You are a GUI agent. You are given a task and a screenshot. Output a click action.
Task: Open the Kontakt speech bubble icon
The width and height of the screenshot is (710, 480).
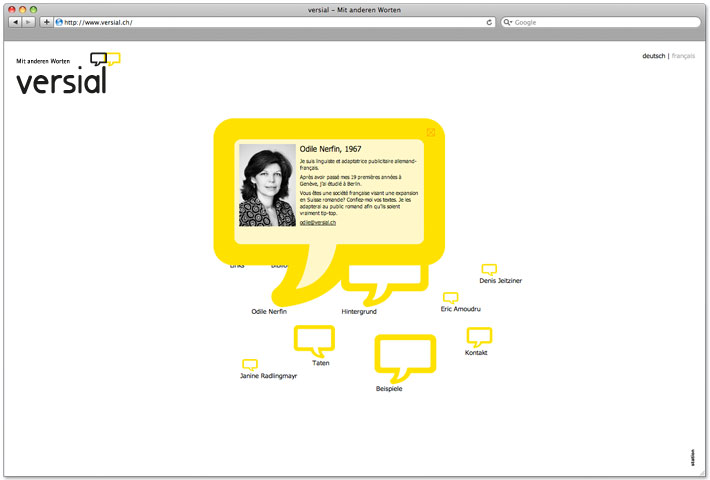point(479,337)
